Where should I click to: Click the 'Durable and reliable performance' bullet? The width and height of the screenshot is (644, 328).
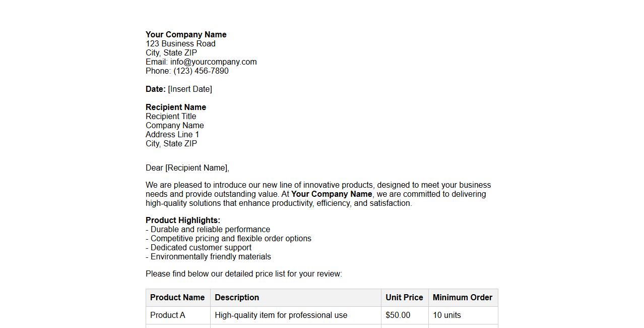point(210,229)
